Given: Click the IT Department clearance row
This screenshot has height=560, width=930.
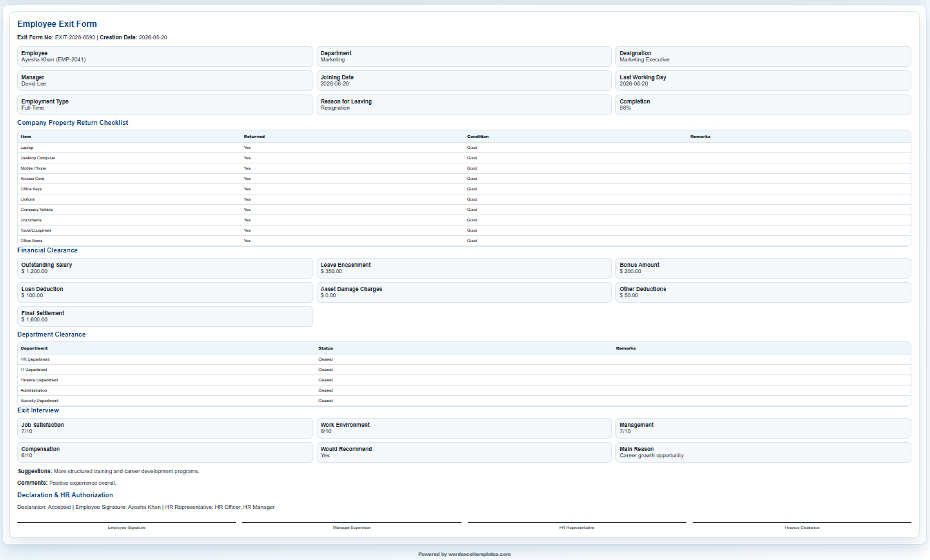Looking at the screenshot, I should (x=464, y=370).
